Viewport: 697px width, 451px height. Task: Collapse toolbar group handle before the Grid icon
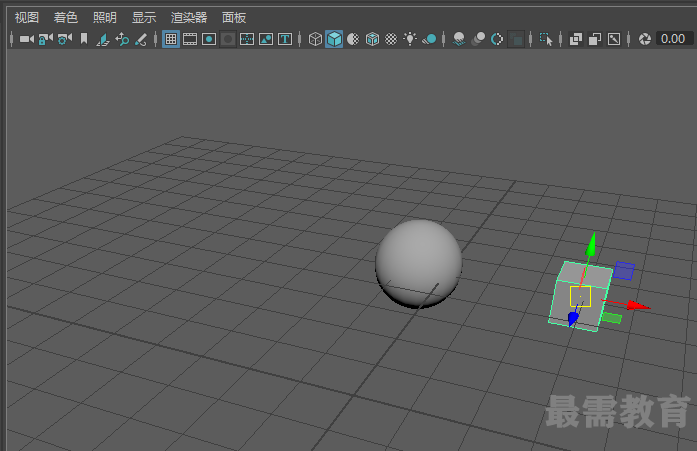click(x=155, y=39)
